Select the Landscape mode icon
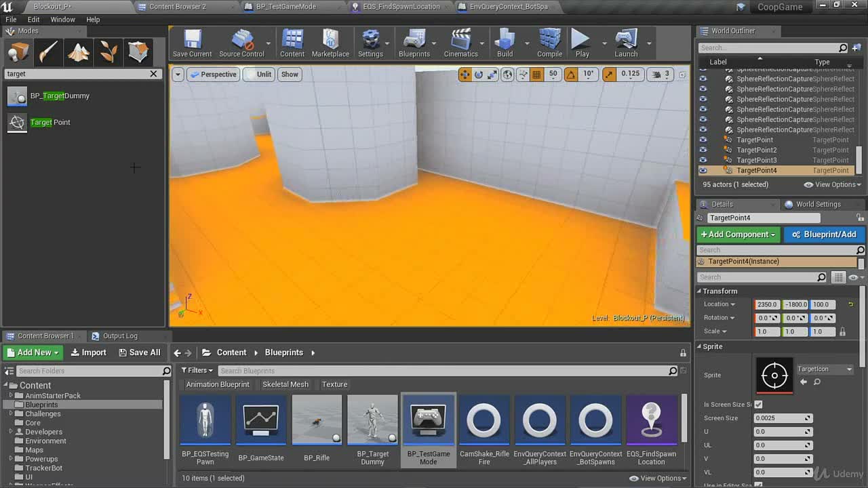The width and height of the screenshot is (868, 488). (79, 52)
